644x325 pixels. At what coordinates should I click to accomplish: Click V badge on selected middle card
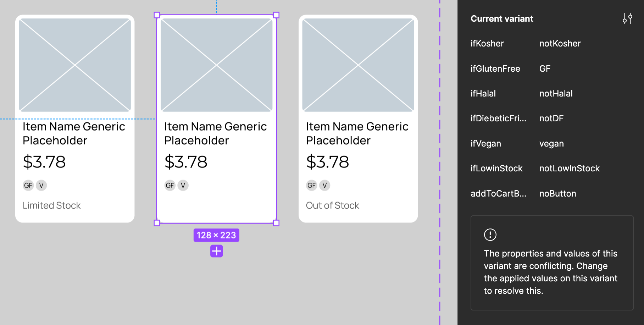183,185
